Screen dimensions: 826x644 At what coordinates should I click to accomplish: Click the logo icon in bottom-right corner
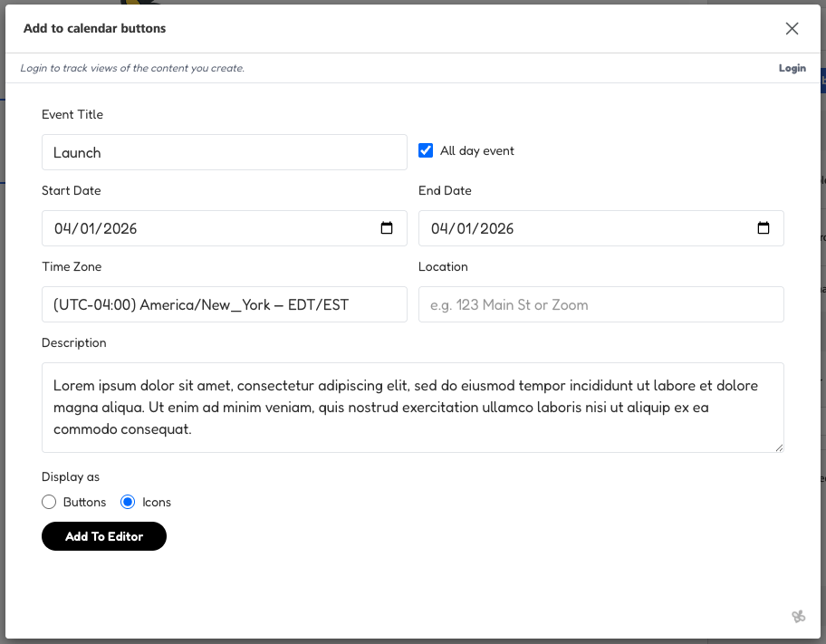(x=798, y=617)
